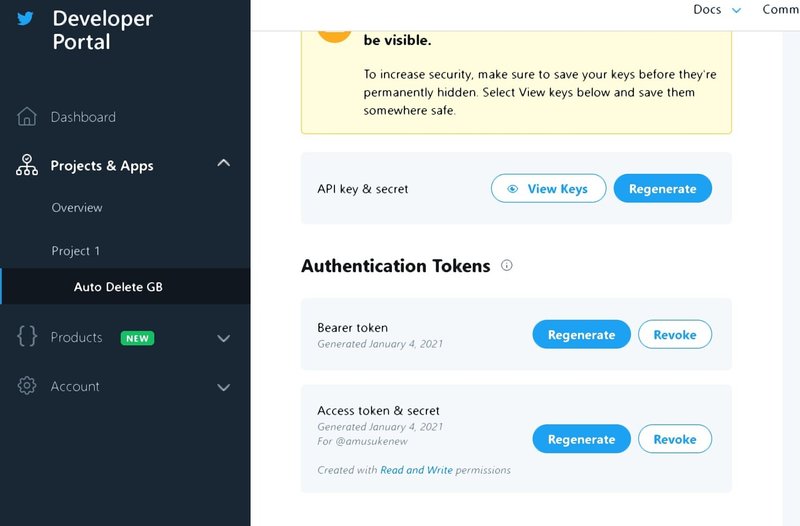
Task: Expand the Account menu chevron
Action: point(224,387)
